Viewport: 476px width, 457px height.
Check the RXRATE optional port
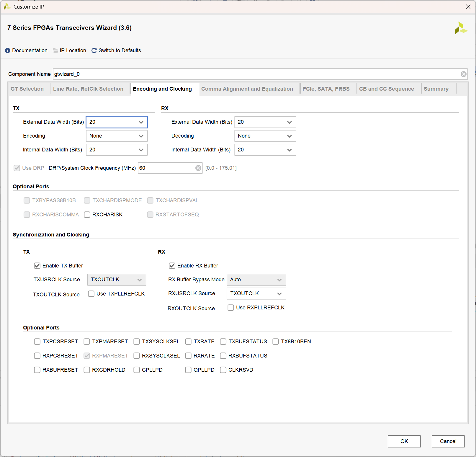pos(188,356)
